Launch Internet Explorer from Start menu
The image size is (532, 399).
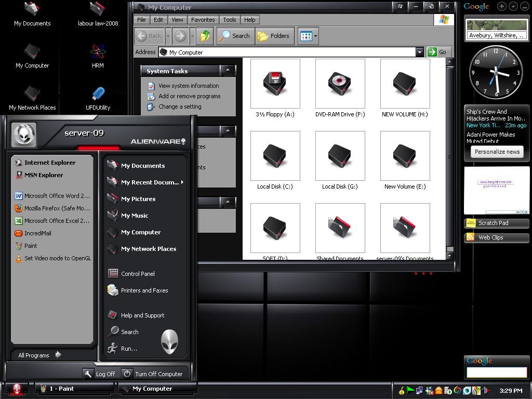click(x=46, y=163)
